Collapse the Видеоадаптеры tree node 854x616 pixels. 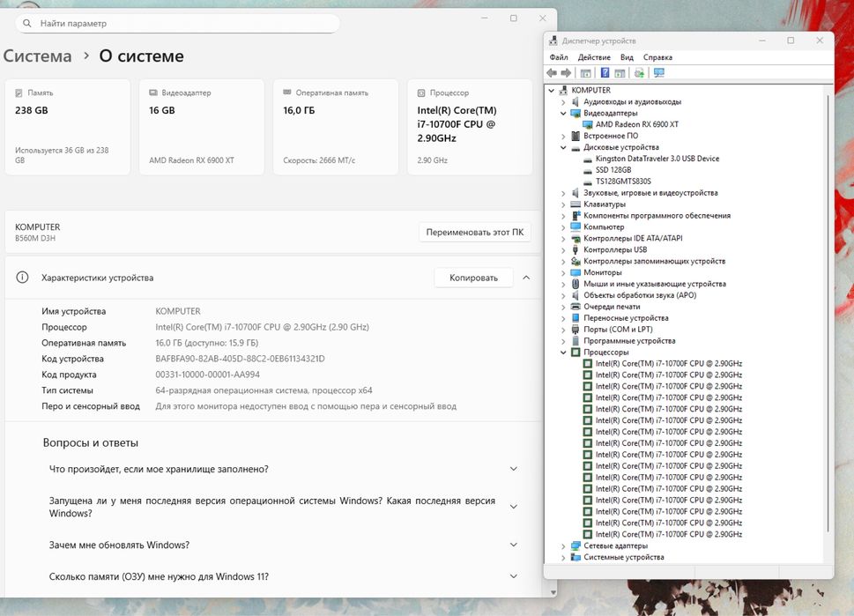[x=563, y=114]
